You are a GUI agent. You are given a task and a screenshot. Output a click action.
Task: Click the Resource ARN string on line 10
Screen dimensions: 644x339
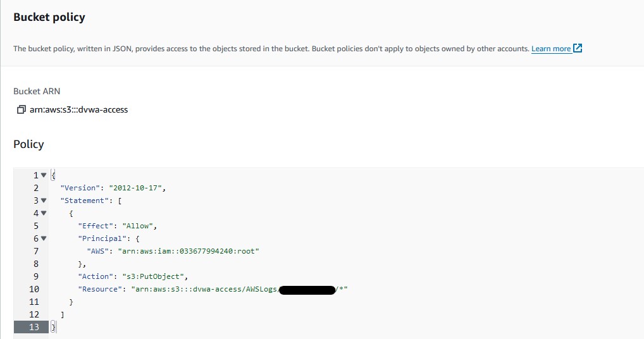click(240, 289)
